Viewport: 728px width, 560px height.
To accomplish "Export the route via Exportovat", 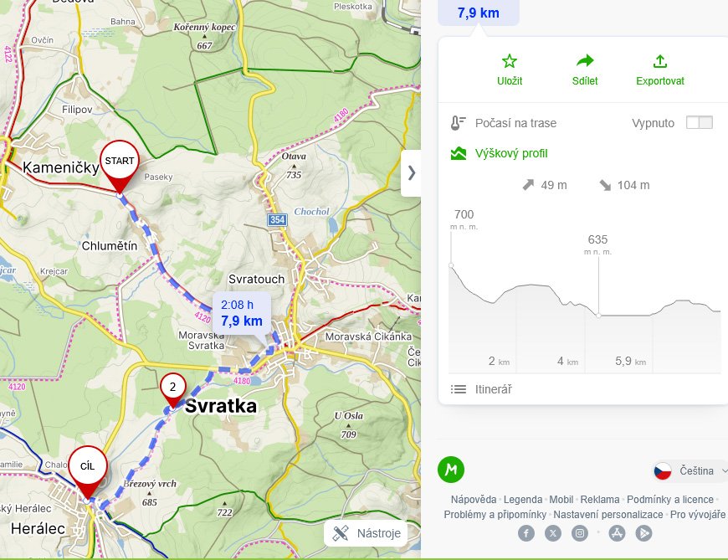I will (659, 61).
